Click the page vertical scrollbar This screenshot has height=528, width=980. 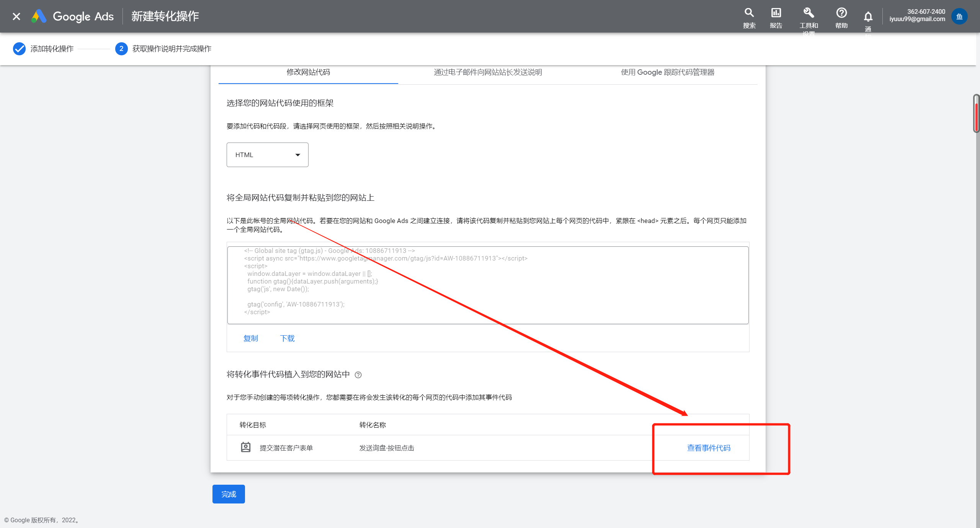977,113
